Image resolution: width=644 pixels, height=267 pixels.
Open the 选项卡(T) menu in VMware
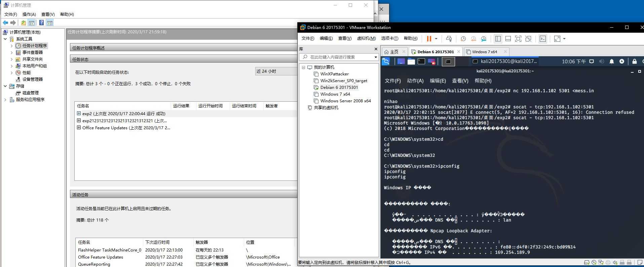coord(390,38)
